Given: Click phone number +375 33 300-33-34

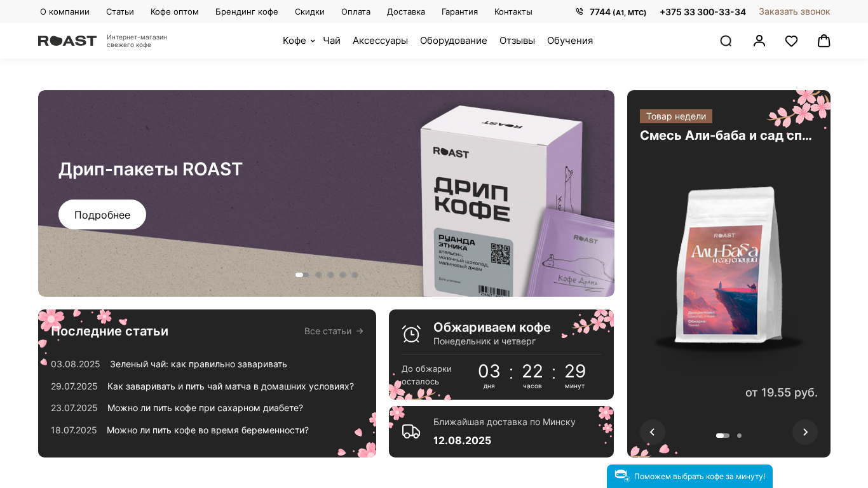Looking at the screenshot, I should (x=703, y=11).
